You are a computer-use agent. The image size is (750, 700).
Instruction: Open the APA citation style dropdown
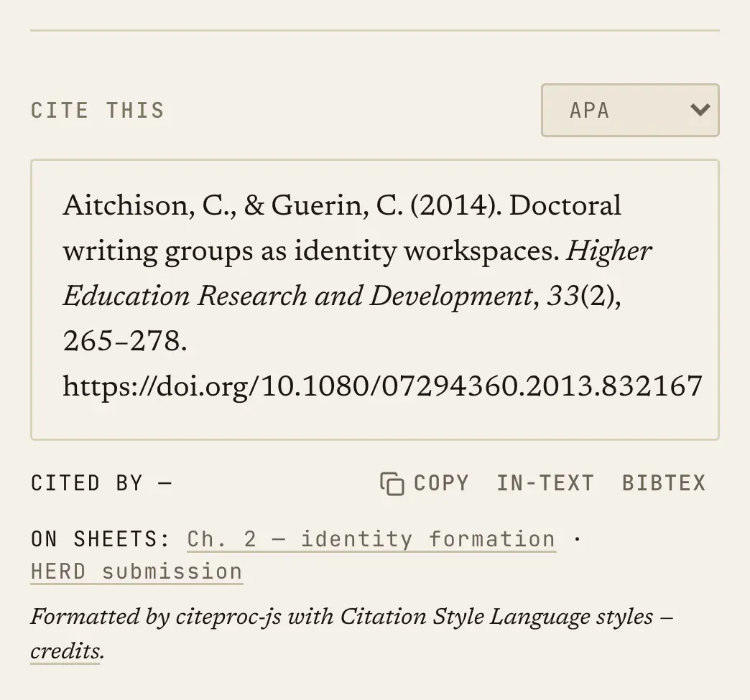coord(630,111)
